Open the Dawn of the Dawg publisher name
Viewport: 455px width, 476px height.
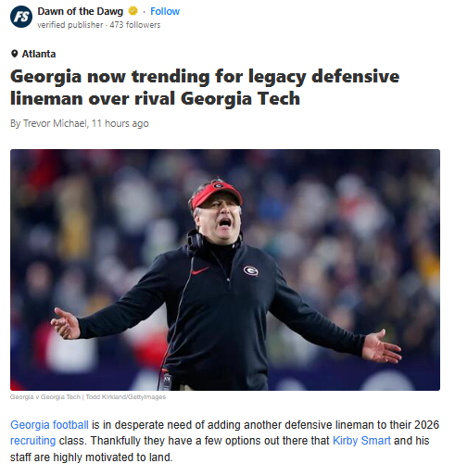pos(81,11)
